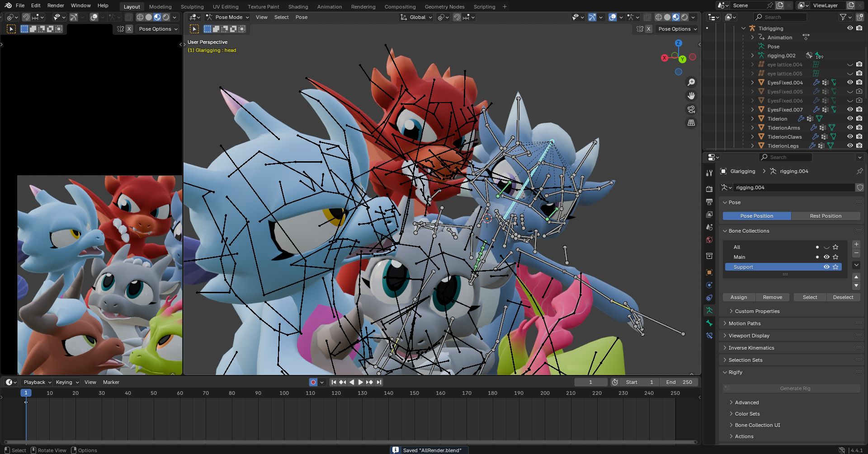Open Pose Mode dropdown in main viewport
Viewport: 868px width, 454px height.
(x=227, y=17)
